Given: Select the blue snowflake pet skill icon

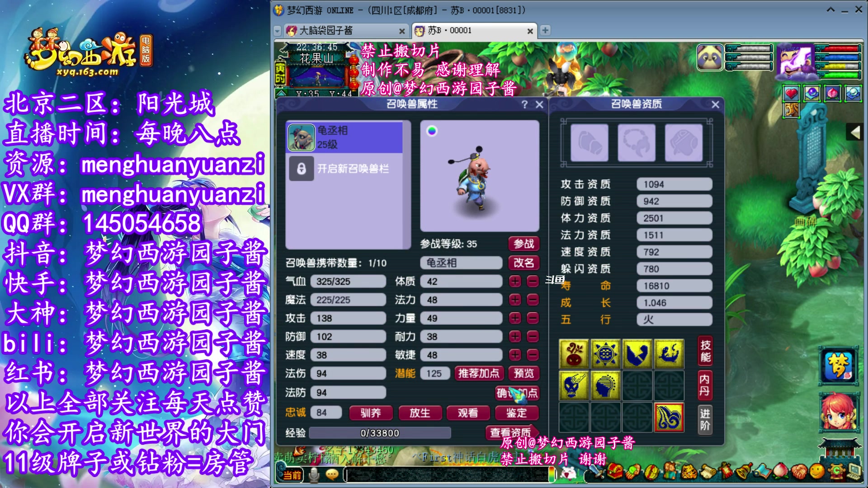Looking at the screenshot, I should tap(606, 353).
